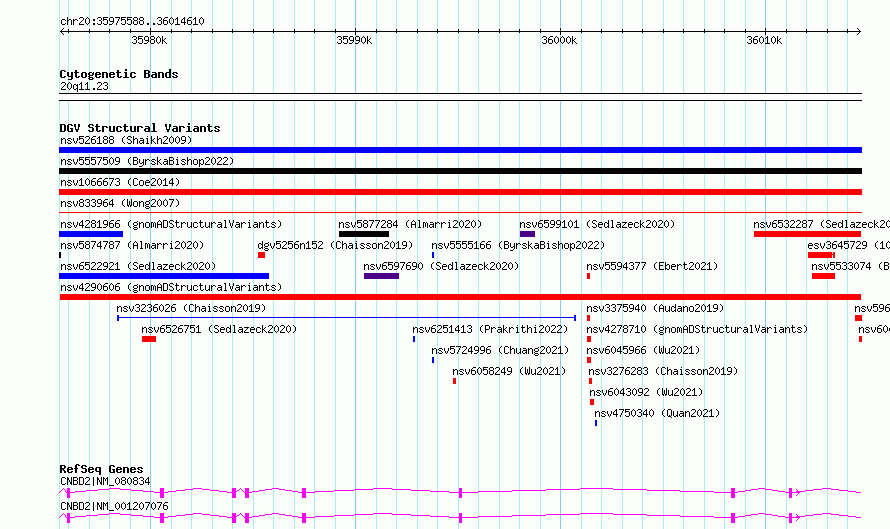Select the nsv6522921 (Sedlazeck2020) blue bar

tap(164, 276)
